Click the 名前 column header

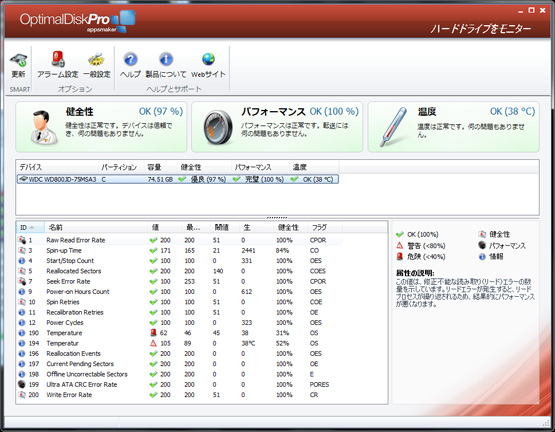coord(96,227)
